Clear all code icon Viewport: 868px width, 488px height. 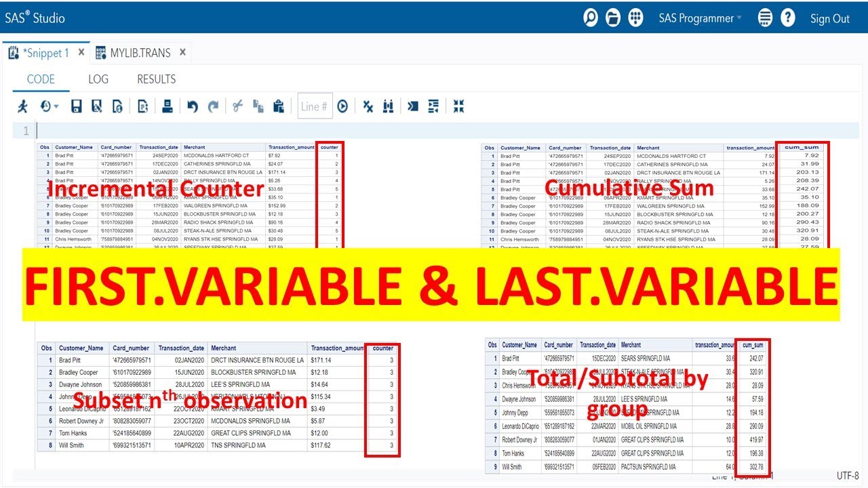pos(368,106)
